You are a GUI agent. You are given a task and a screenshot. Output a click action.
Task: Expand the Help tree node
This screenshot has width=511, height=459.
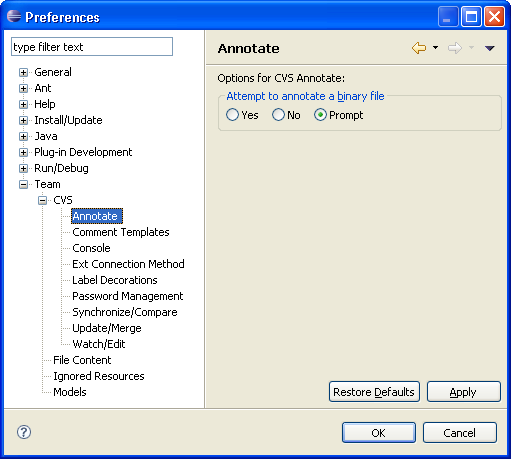[x=23, y=104]
